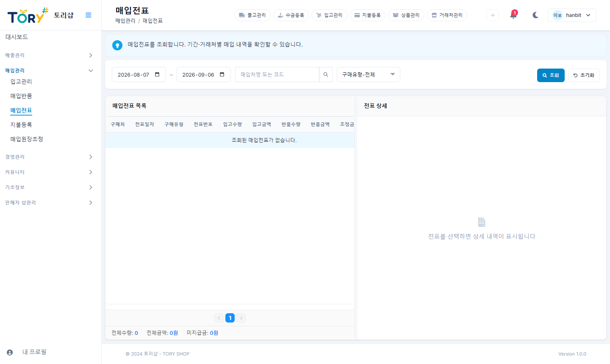
Task: Sort by 구매유형 column header
Action: pos(174,124)
